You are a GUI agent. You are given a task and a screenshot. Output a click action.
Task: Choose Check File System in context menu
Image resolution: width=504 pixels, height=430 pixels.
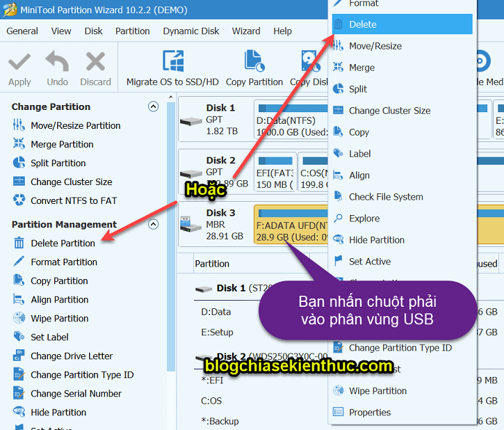[403, 197]
